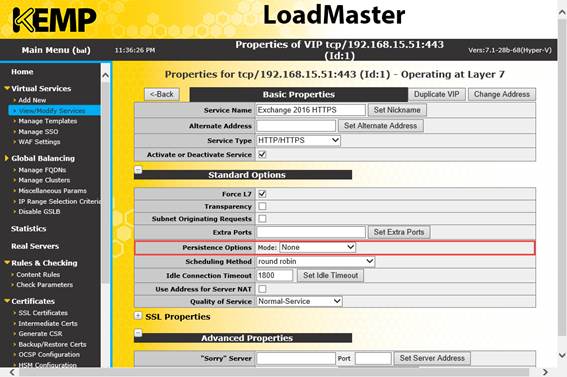Click page vertical scrollbar down arrow
The image size is (567, 377).
tap(562, 355)
